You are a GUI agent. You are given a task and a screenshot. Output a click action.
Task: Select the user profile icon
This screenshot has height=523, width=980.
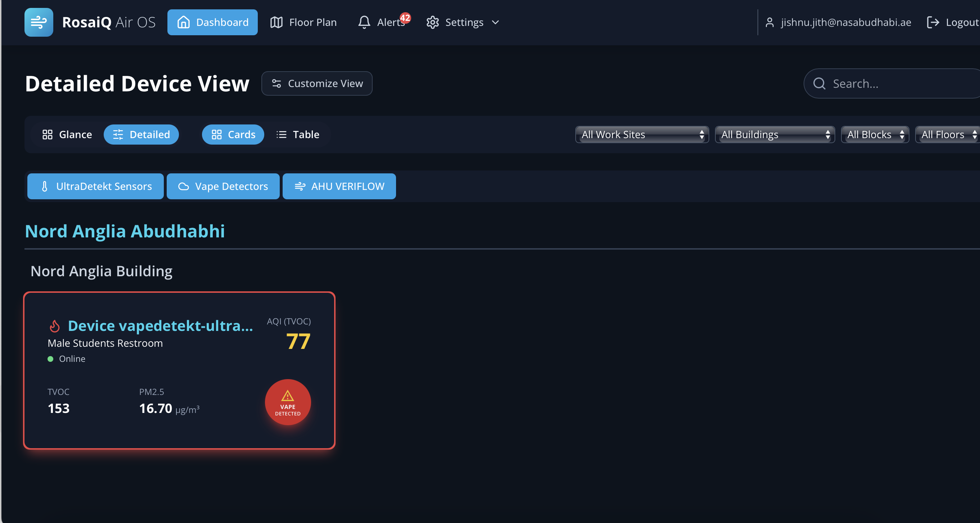pos(771,22)
